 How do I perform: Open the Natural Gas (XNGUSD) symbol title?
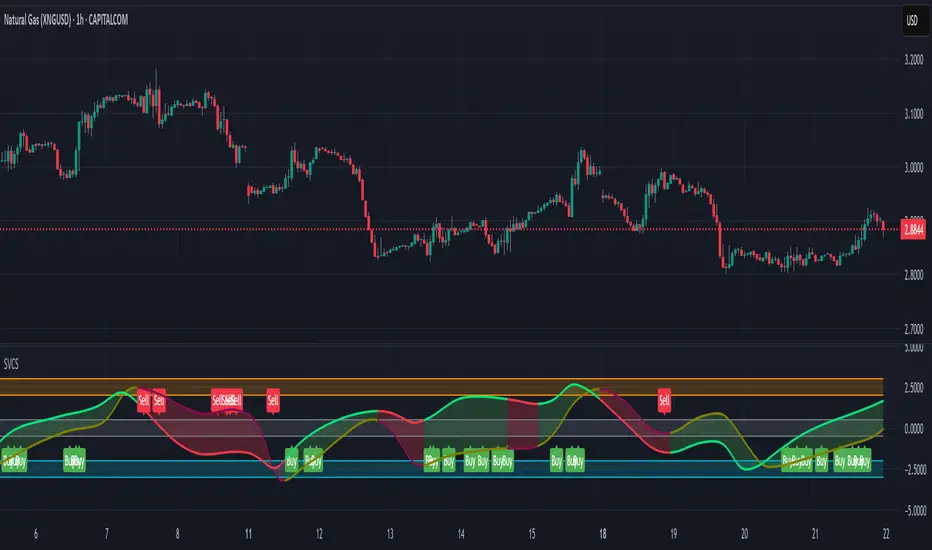(65, 20)
